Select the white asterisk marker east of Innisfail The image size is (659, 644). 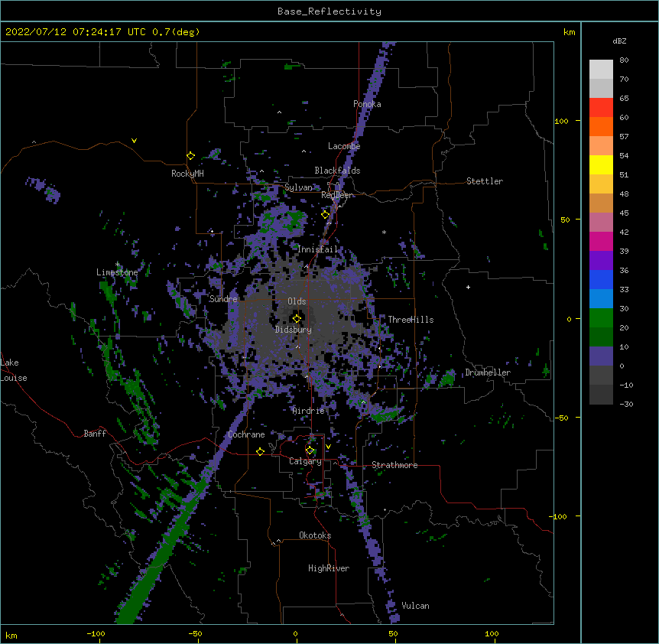(384, 232)
